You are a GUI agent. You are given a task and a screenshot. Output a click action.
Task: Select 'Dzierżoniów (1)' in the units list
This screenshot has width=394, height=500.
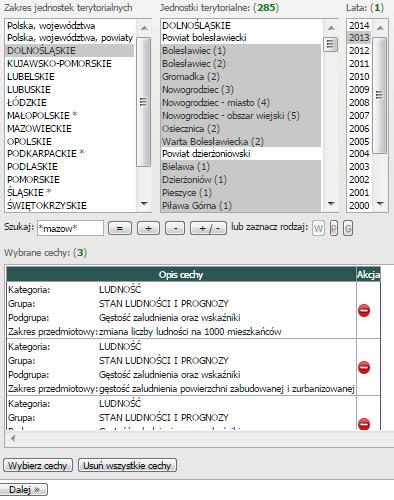(x=241, y=180)
